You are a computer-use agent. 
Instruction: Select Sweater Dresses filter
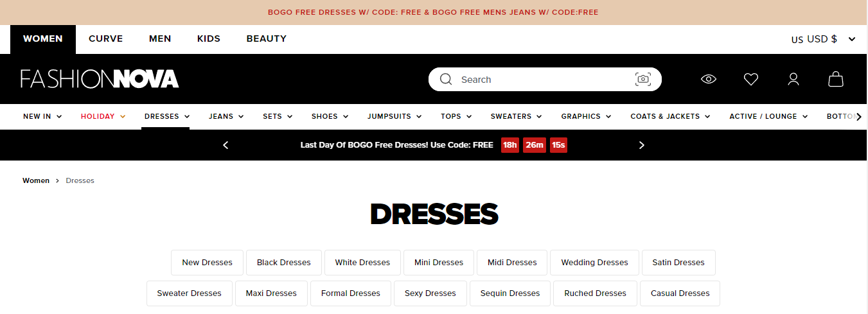click(189, 293)
